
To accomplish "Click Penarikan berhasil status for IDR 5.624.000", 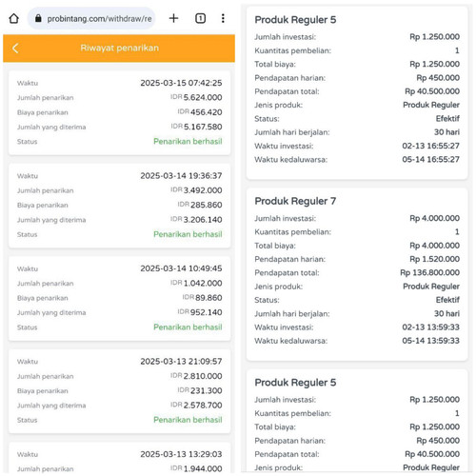I will pos(188,141).
